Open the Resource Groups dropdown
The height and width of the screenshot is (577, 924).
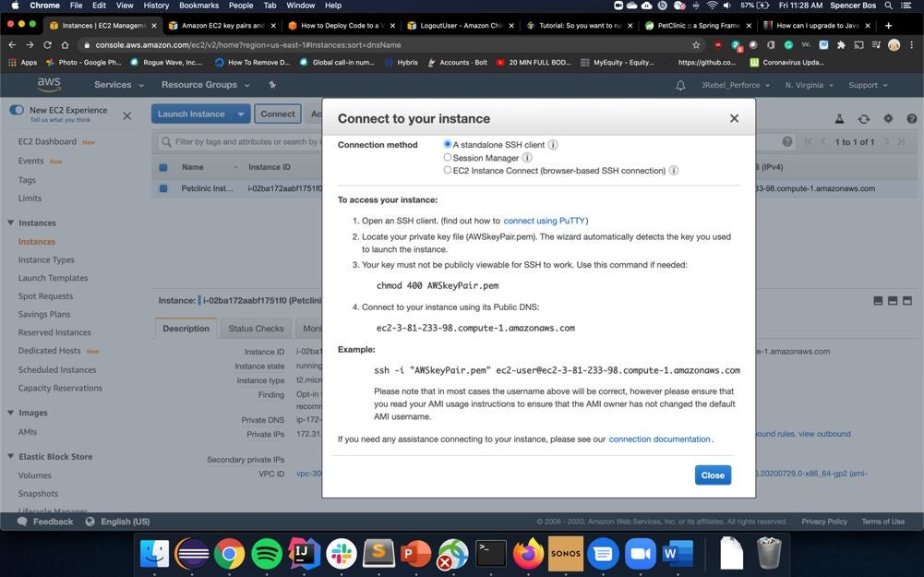[x=205, y=85]
